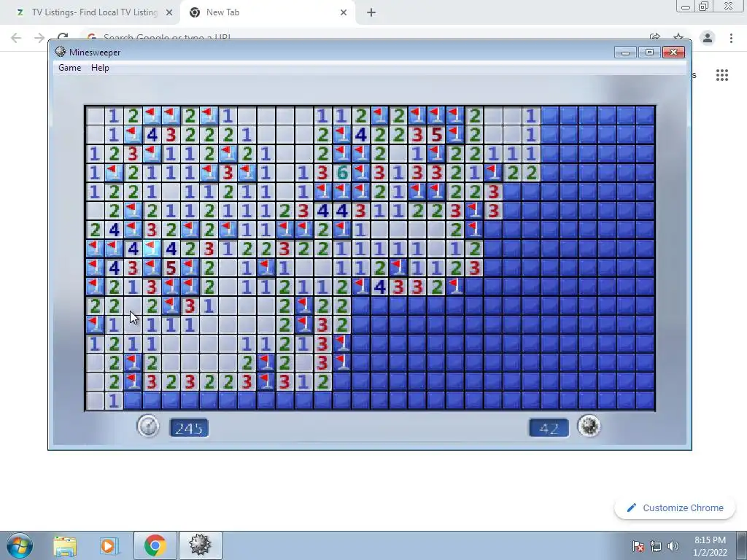Screen dimensions: 747x560
Task: Open the volume control tray icon
Action: click(x=673, y=545)
